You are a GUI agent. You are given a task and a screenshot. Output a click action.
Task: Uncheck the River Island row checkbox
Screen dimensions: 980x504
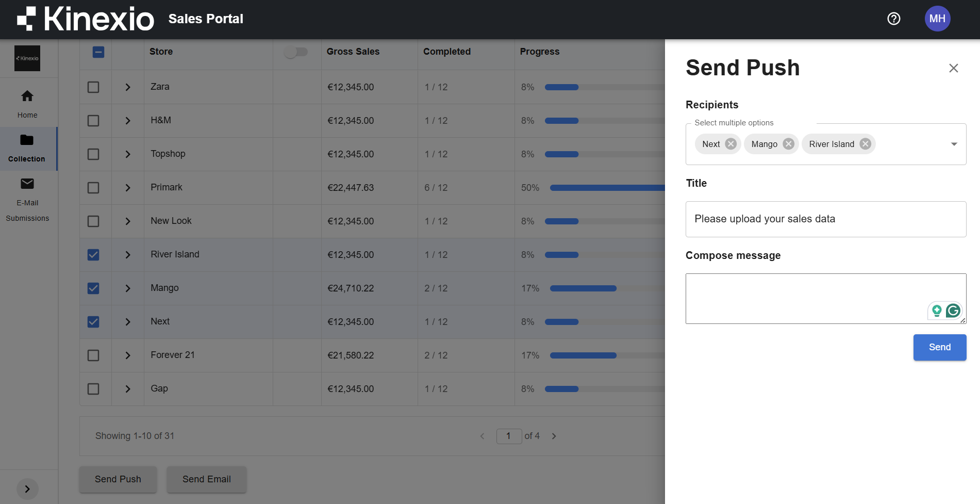click(x=93, y=255)
